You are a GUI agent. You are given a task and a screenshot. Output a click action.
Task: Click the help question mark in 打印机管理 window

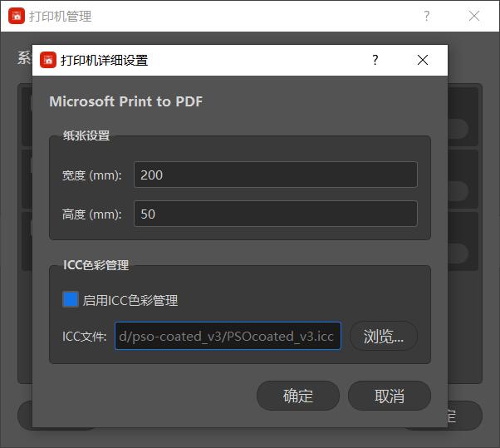427,16
